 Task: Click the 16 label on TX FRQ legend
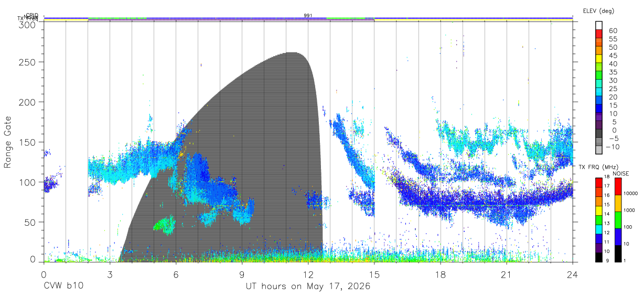coord(607,195)
